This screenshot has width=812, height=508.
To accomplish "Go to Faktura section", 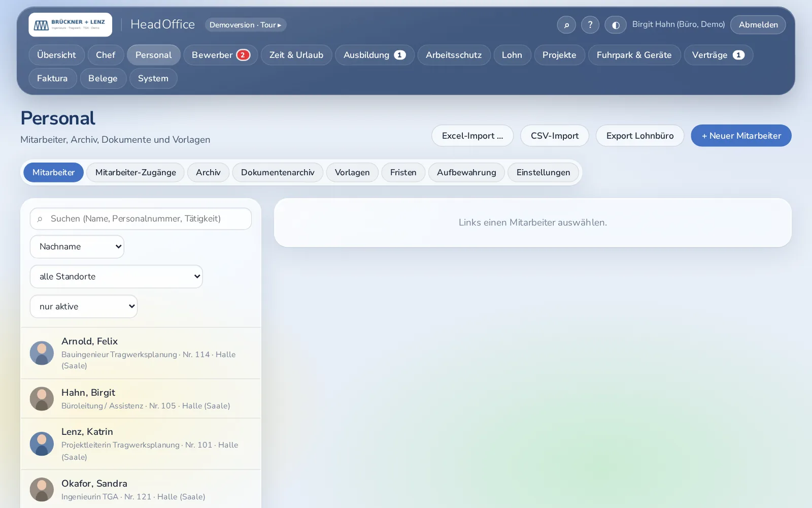I will [x=52, y=78].
